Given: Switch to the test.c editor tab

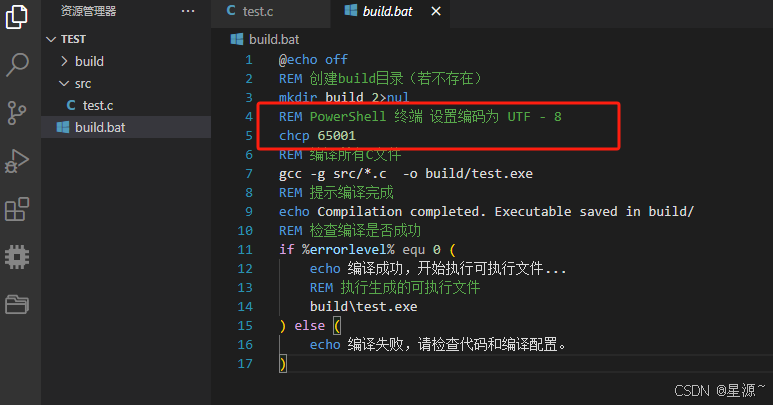Looking at the screenshot, I should click(x=271, y=11).
